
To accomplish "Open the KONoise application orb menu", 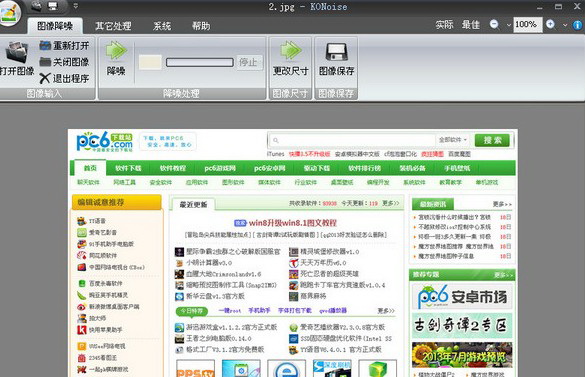I will [9, 12].
